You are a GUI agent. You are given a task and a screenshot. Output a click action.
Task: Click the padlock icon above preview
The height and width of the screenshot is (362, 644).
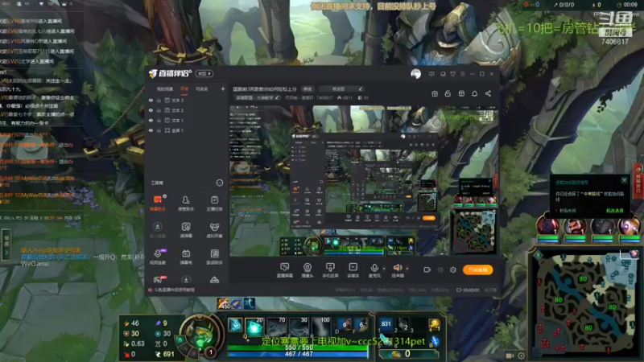[x=448, y=93]
